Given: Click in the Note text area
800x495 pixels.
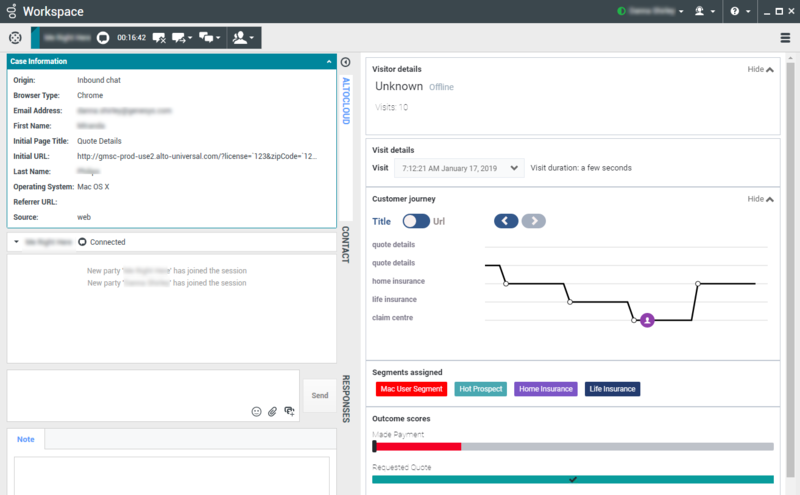Looking at the screenshot, I should coord(171,476).
